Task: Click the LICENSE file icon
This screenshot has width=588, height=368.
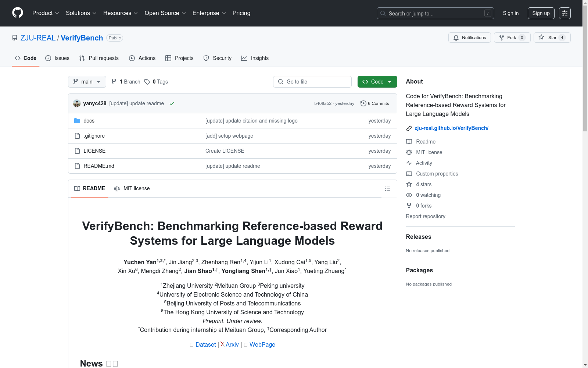Action: (x=77, y=151)
